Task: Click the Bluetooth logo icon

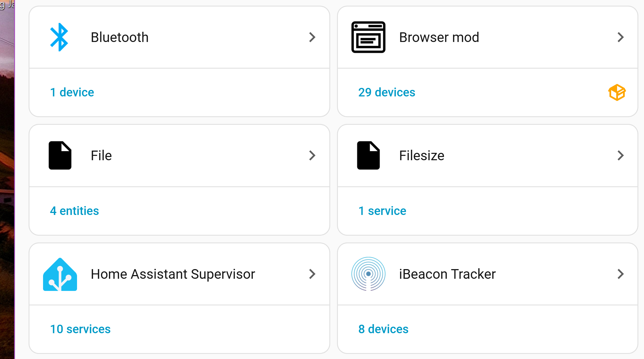Action: tap(59, 37)
